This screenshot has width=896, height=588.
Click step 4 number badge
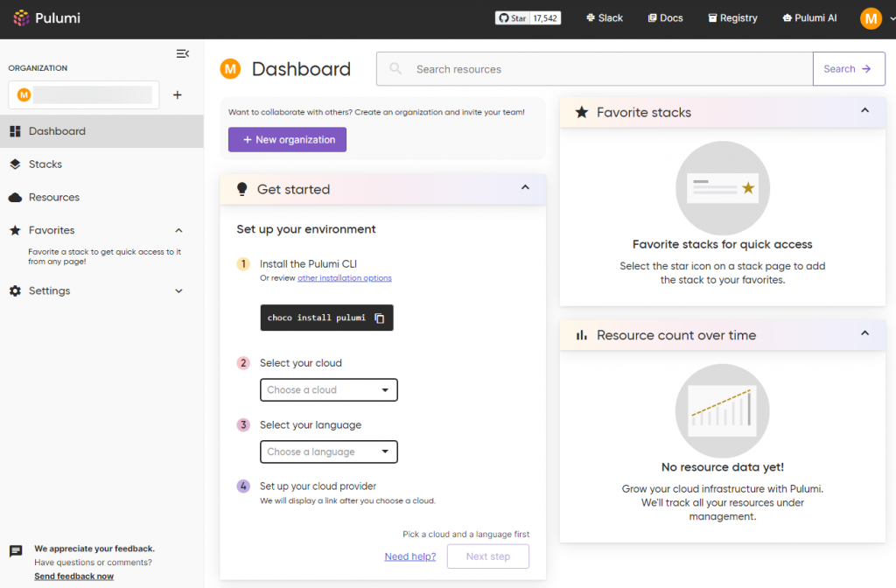[243, 486]
